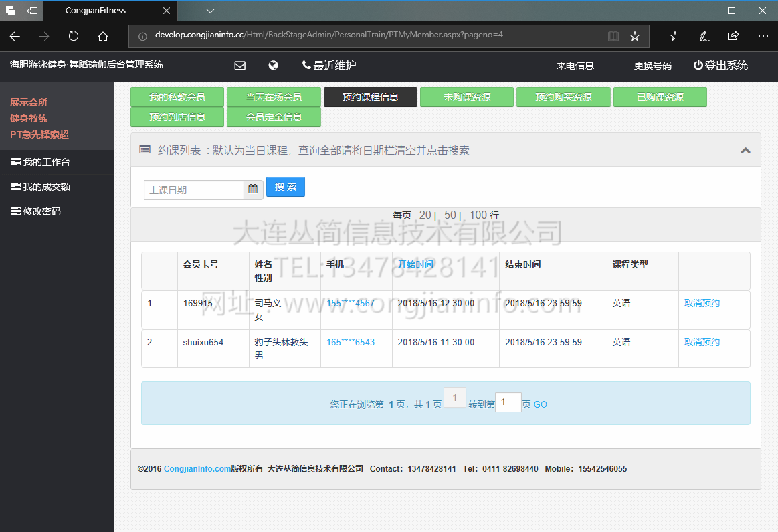Image resolution: width=778 pixels, height=532 pixels.
Task: Select the 预约课程信息 tab
Action: pyautogui.click(x=370, y=97)
